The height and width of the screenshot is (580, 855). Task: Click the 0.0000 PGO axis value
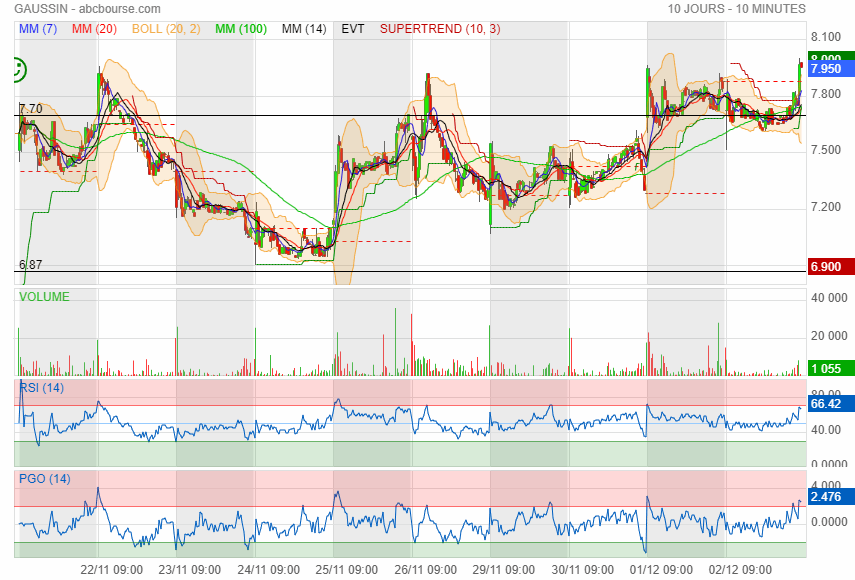click(829, 522)
